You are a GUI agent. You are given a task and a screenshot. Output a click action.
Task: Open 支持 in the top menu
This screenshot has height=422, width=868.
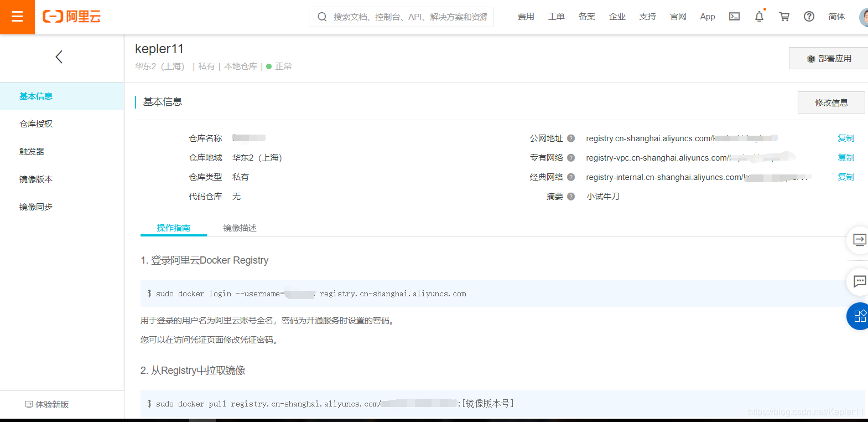click(x=648, y=17)
